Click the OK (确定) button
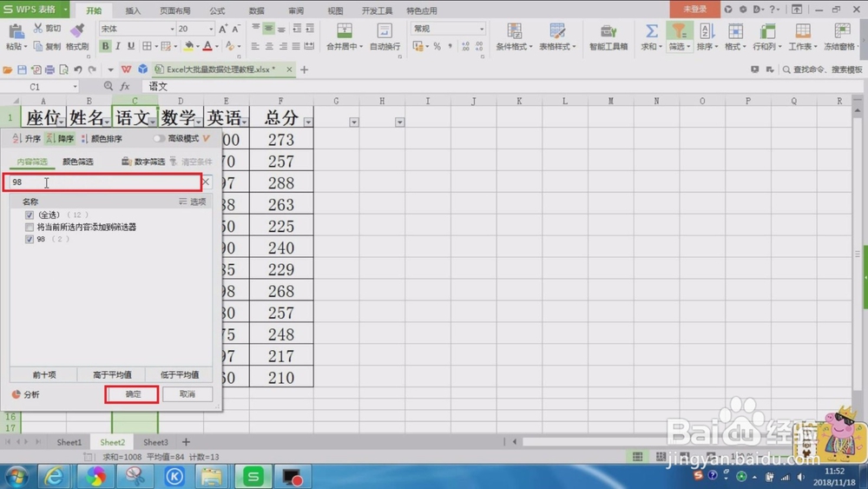868x489 pixels. point(132,394)
